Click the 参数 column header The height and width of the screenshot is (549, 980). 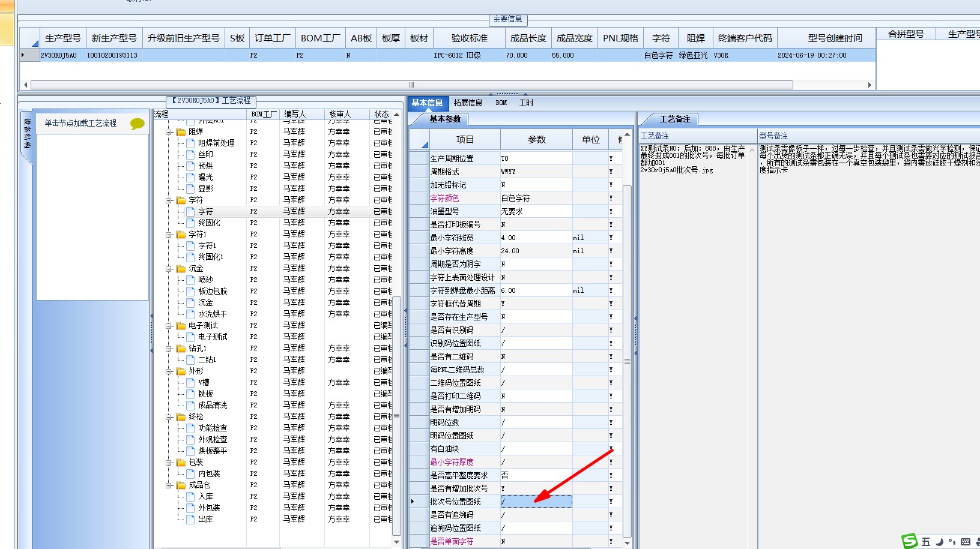(x=536, y=140)
